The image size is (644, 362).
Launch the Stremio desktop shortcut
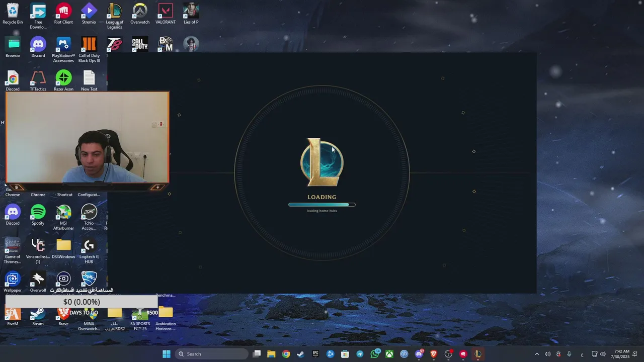pos(89,14)
